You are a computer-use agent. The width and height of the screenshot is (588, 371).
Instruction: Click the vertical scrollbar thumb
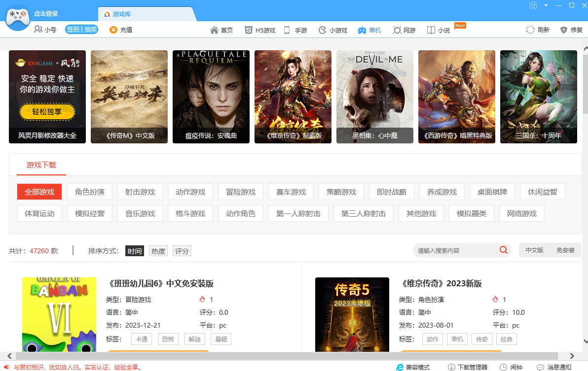coord(586,84)
